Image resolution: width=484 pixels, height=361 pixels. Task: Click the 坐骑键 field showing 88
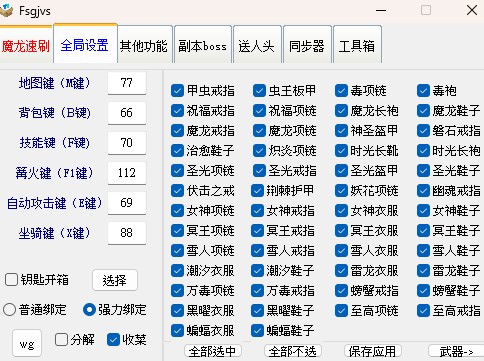pyautogui.click(x=127, y=233)
